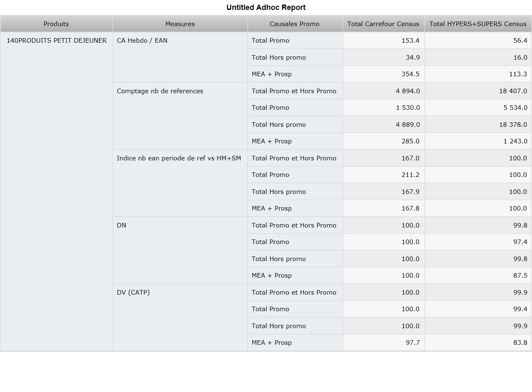Viewport: 532px width, 392px height.
Task: Click the 16.0 value cell
Action: coord(479,57)
